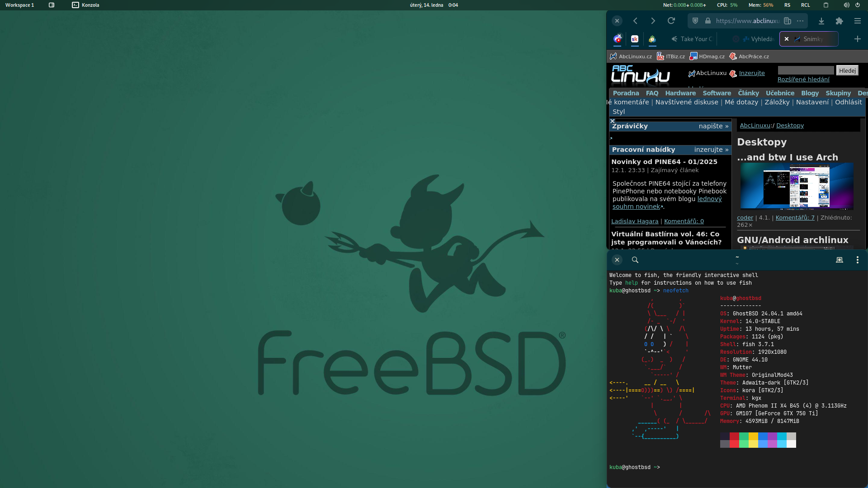Open new terminal tab icon

click(840, 260)
